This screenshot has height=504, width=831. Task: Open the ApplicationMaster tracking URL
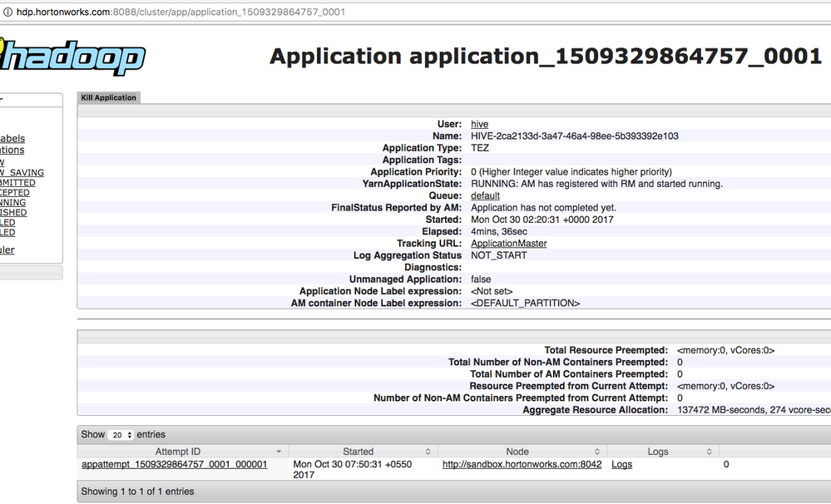508,243
